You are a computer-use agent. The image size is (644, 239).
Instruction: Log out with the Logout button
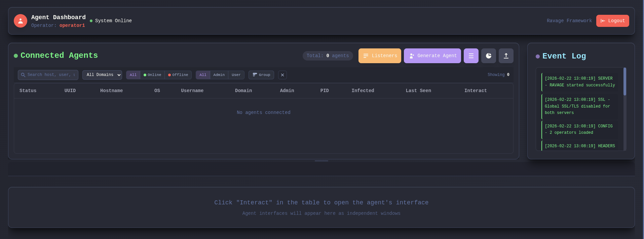(x=612, y=21)
